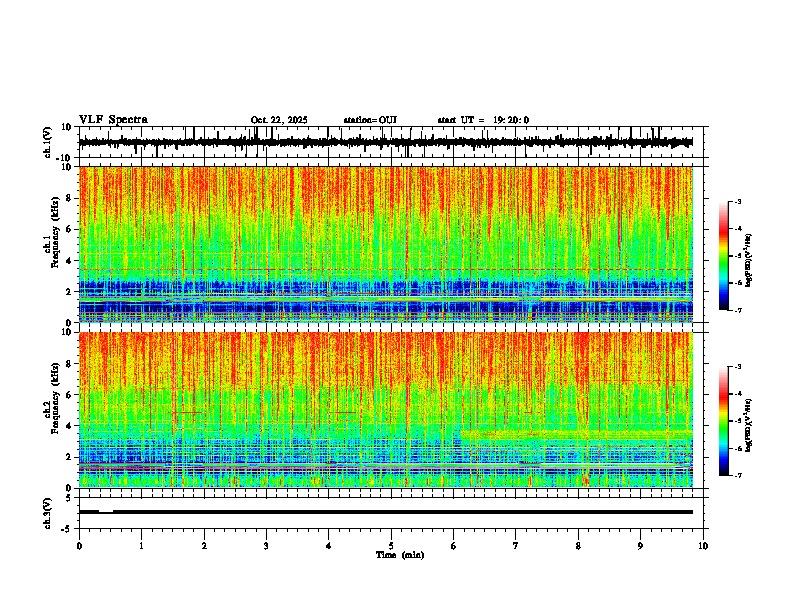Click the ch.1 spectrogram color scale bar
The height and width of the screenshot is (612, 792).
pyautogui.click(x=724, y=256)
